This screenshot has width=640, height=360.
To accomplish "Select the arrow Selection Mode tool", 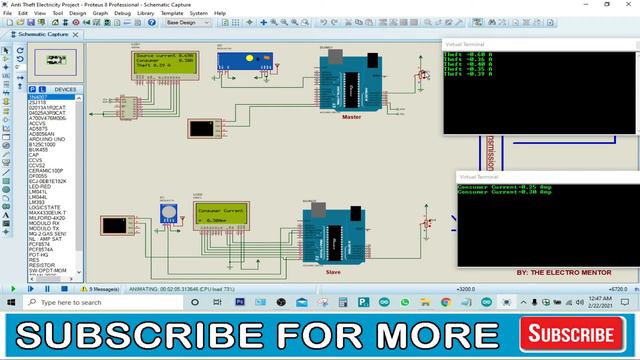I will [6, 50].
